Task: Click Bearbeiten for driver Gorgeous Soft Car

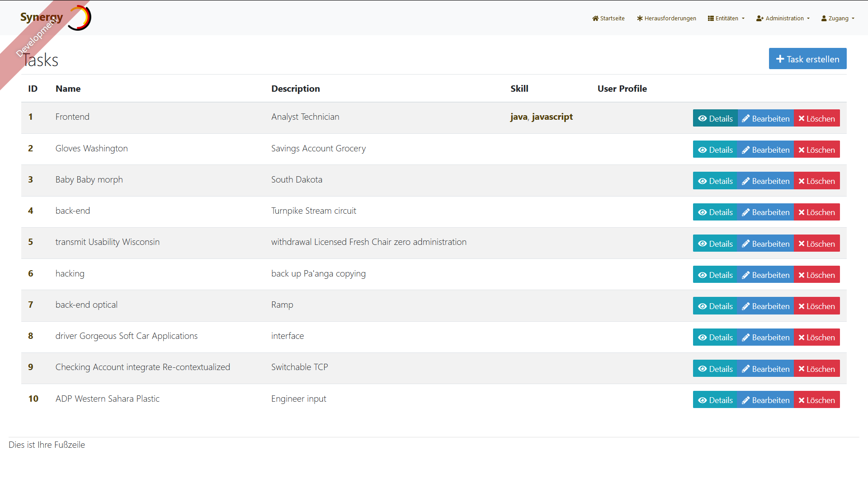Action: [765, 338]
